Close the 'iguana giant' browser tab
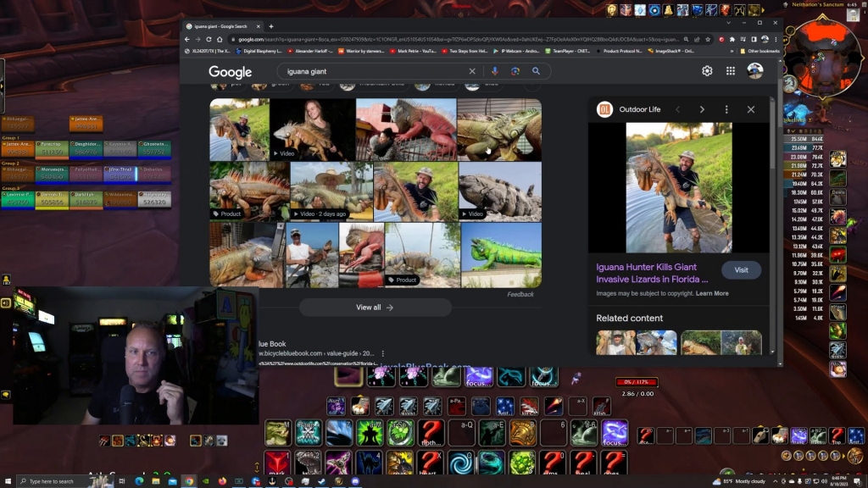Viewport: 868px width, 488px height. [258, 26]
